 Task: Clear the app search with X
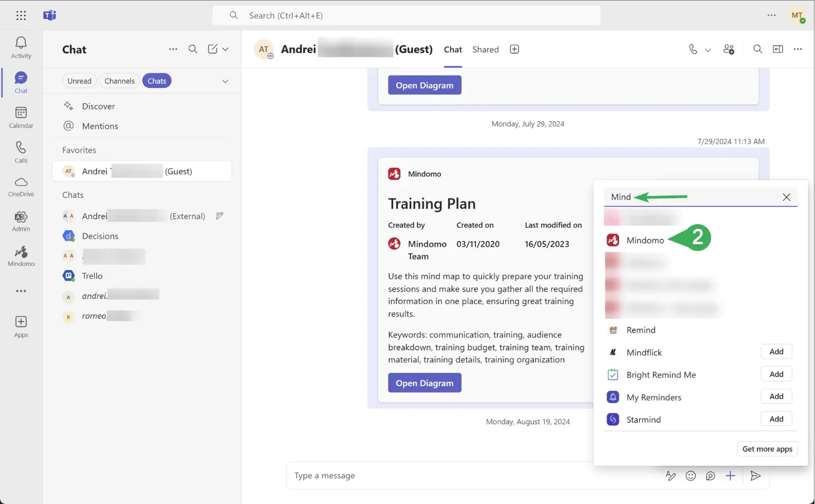point(786,197)
